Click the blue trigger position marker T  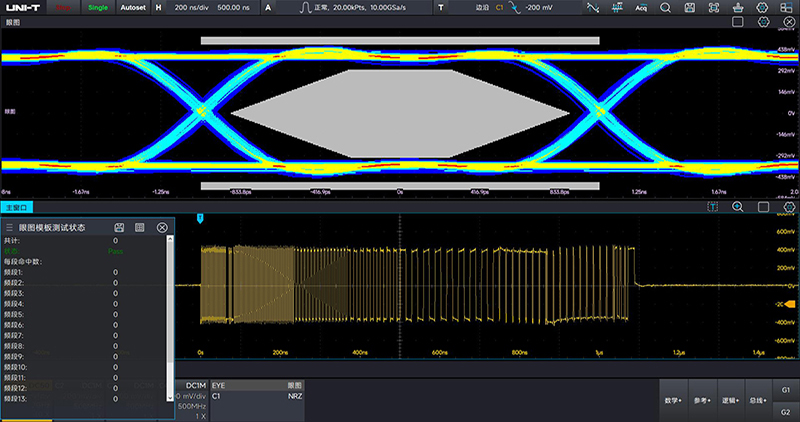click(200, 218)
